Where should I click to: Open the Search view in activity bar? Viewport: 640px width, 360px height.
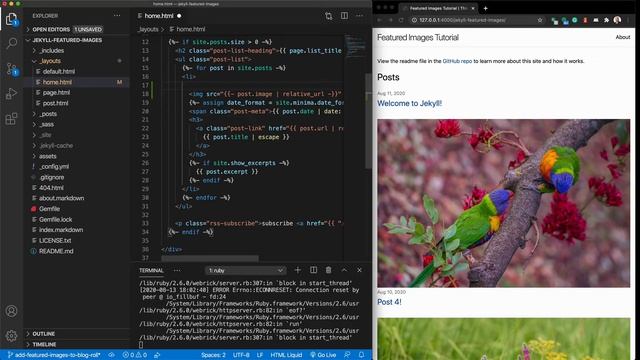point(11,43)
